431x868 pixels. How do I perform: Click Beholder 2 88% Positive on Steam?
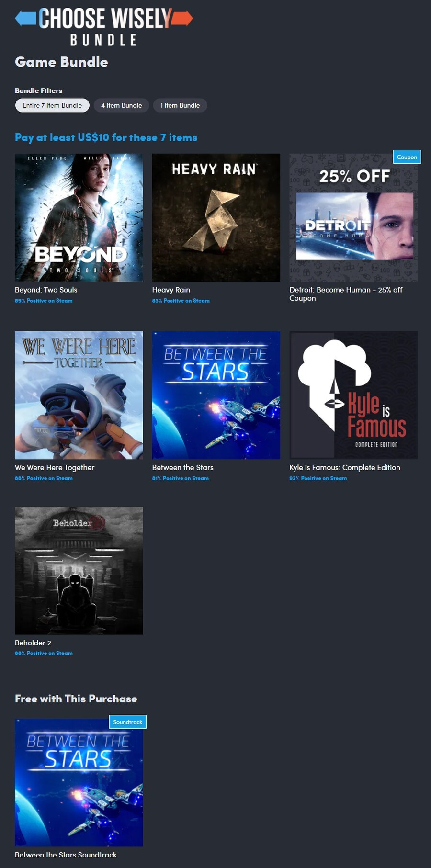44,653
